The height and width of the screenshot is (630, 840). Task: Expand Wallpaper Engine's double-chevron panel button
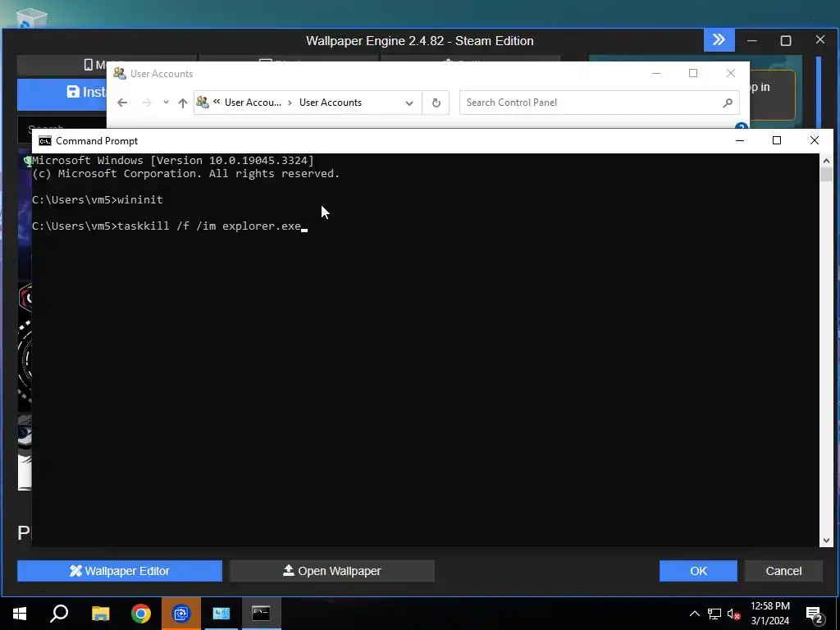click(x=719, y=40)
